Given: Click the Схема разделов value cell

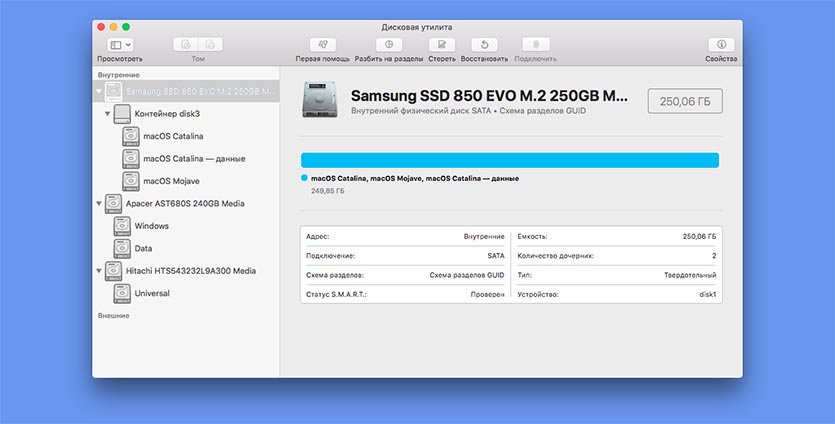Looking at the screenshot, I should pyautogui.click(x=467, y=275).
